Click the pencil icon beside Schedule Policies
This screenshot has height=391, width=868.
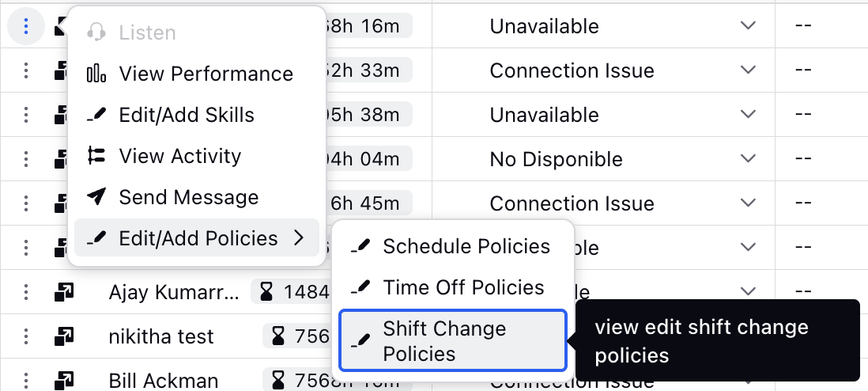(361, 246)
